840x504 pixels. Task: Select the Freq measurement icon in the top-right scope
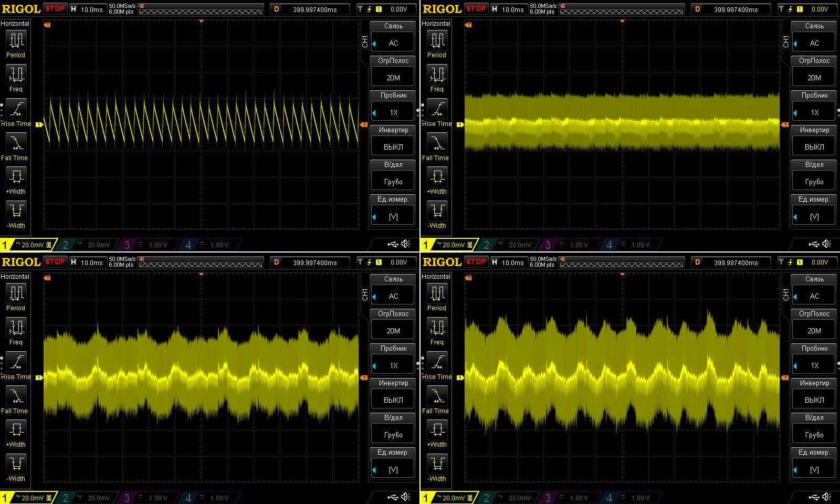tap(437, 75)
